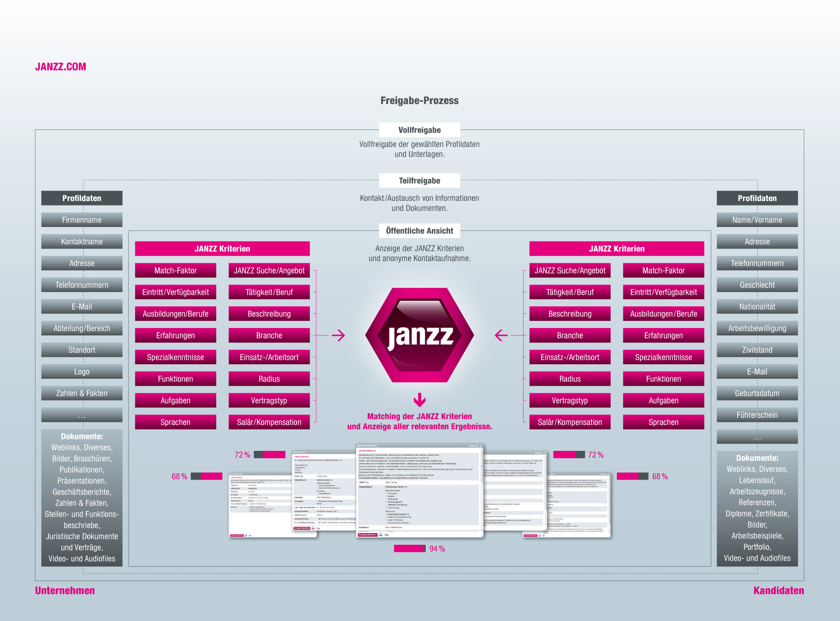Click the right 68 % match bar

click(632, 476)
